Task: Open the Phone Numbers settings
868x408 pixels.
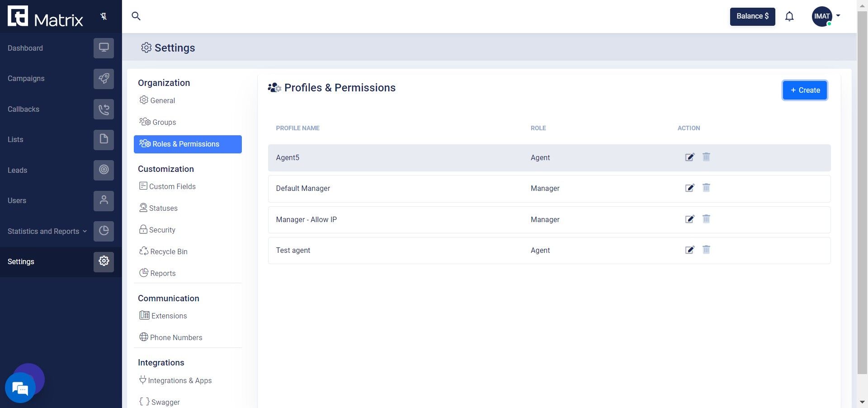Action: [x=175, y=337]
